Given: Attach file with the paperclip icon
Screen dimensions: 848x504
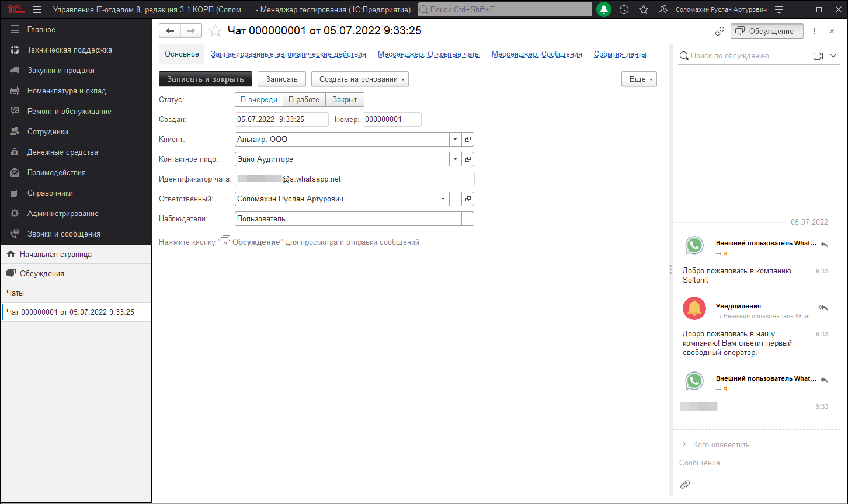Looking at the screenshot, I should (x=685, y=485).
